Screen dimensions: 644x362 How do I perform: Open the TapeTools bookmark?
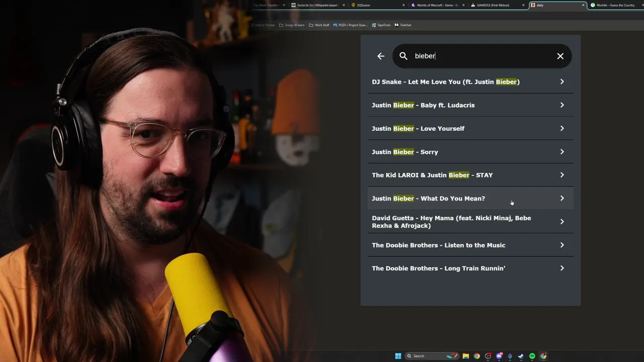381,25
